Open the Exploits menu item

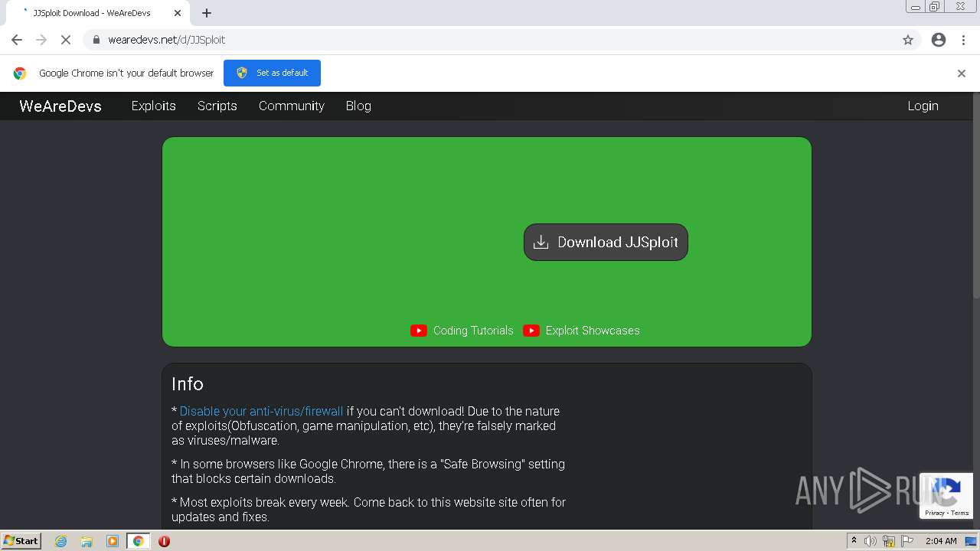(x=154, y=106)
